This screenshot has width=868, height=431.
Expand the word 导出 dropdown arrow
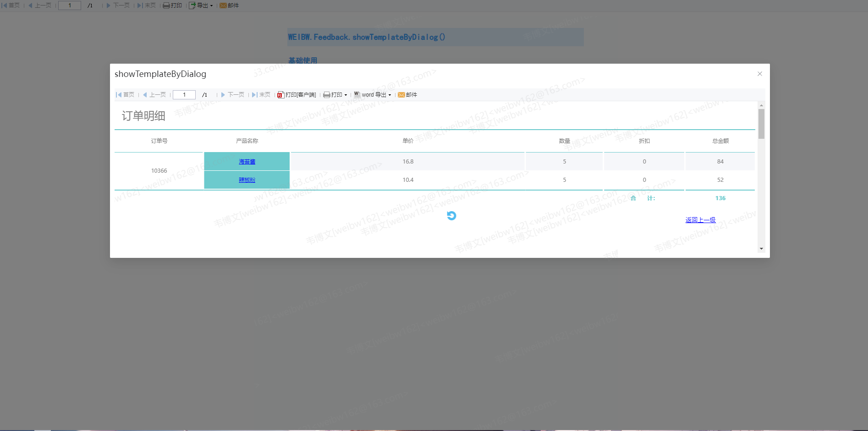pos(390,95)
